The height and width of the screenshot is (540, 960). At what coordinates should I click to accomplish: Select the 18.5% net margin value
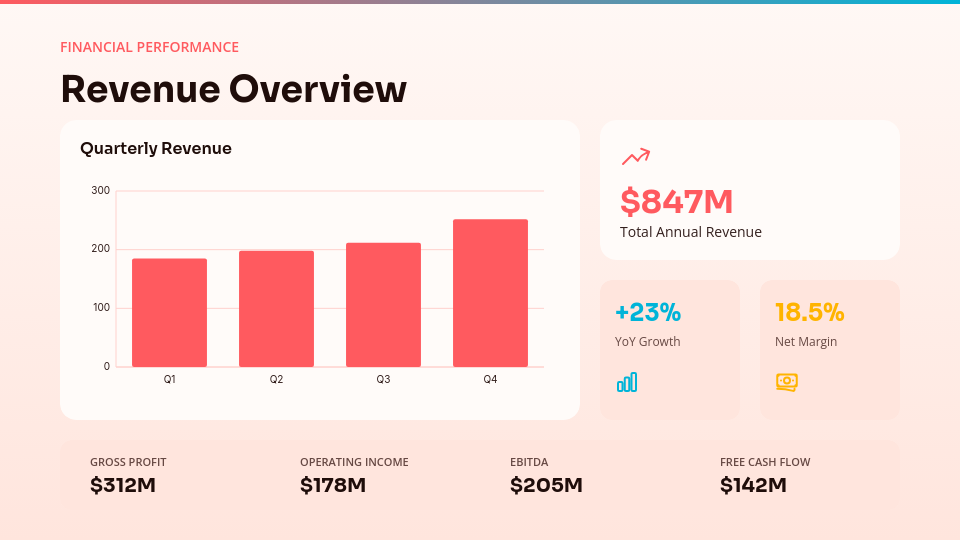click(x=809, y=313)
